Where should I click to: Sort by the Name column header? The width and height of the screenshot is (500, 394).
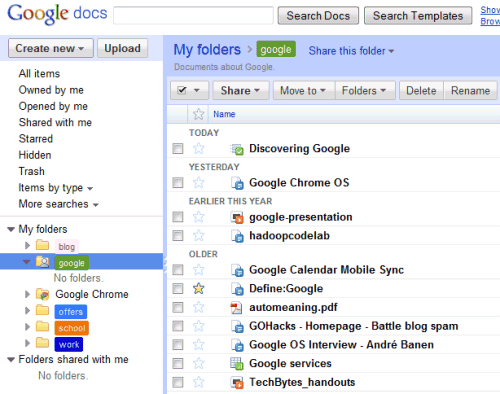[x=224, y=114]
